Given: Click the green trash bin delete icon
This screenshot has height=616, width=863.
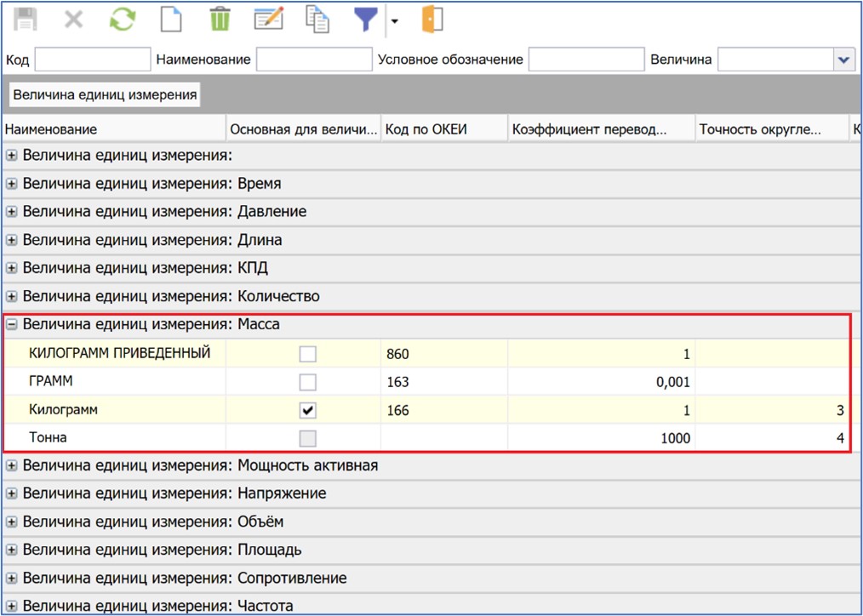Looking at the screenshot, I should tap(220, 20).
